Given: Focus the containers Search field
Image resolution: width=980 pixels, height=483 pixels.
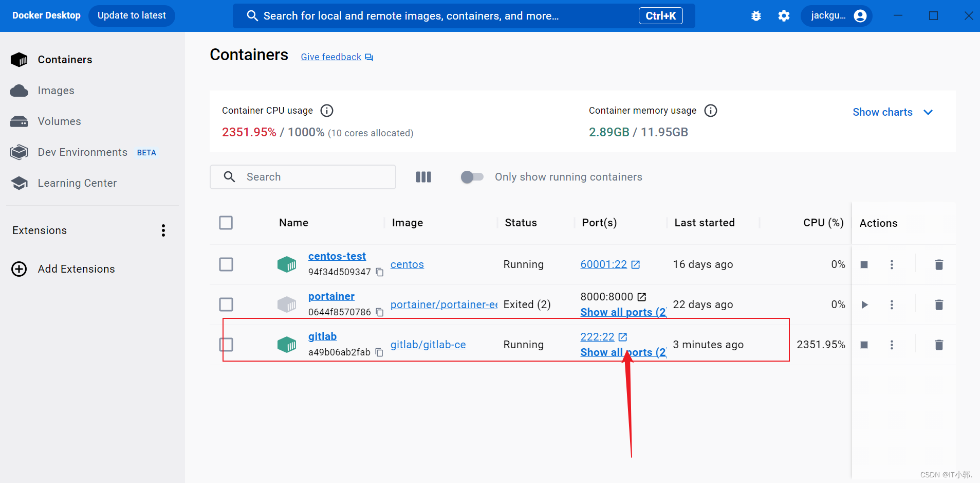Looking at the screenshot, I should coord(303,177).
